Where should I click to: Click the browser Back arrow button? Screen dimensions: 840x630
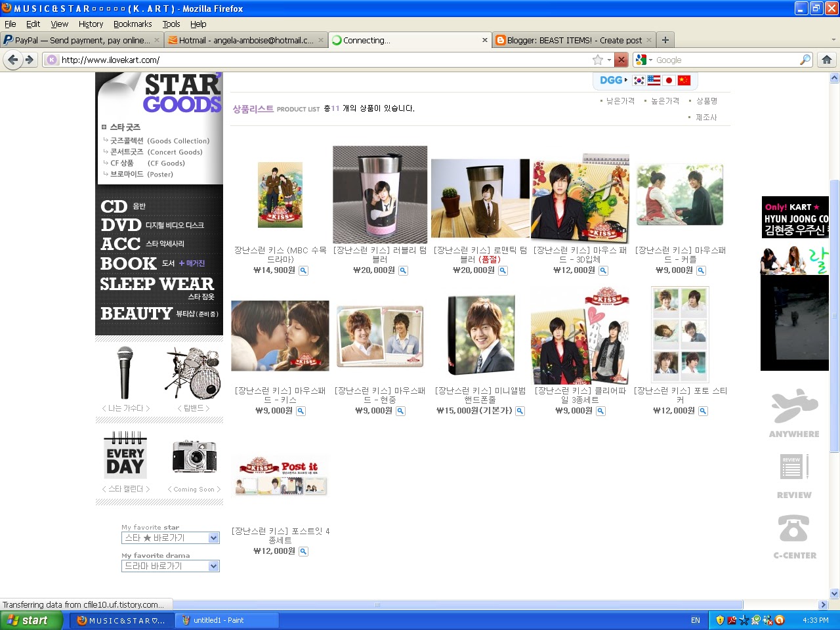pyautogui.click(x=13, y=60)
